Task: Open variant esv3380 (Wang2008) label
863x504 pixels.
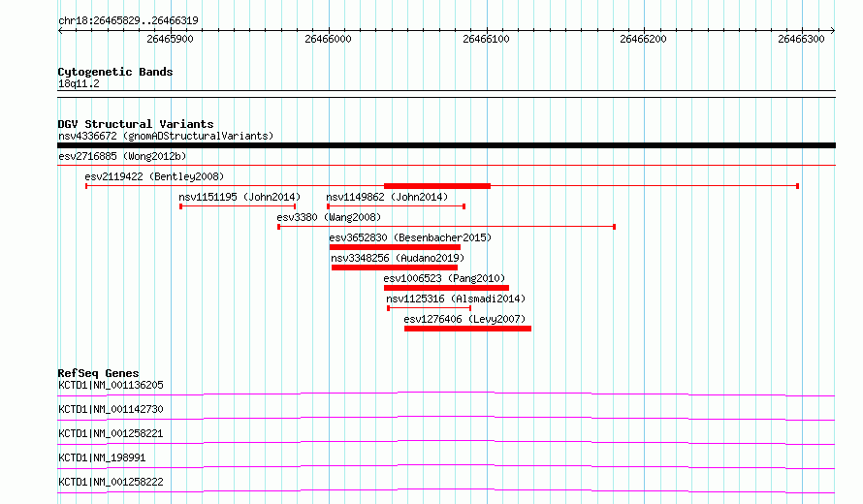Action: pos(329,217)
